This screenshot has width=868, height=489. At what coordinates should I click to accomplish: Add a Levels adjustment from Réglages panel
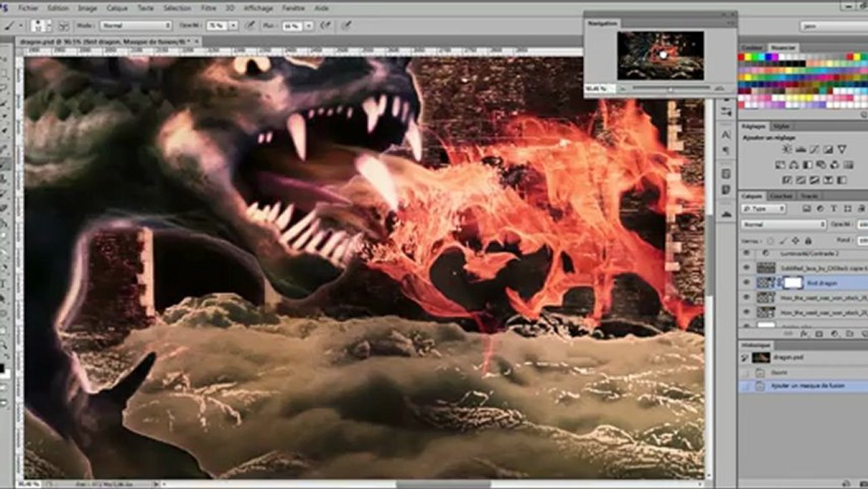pos(800,149)
